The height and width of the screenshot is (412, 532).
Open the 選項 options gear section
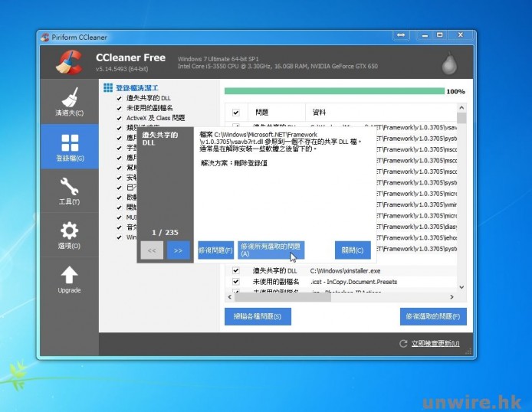tap(69, 235)
